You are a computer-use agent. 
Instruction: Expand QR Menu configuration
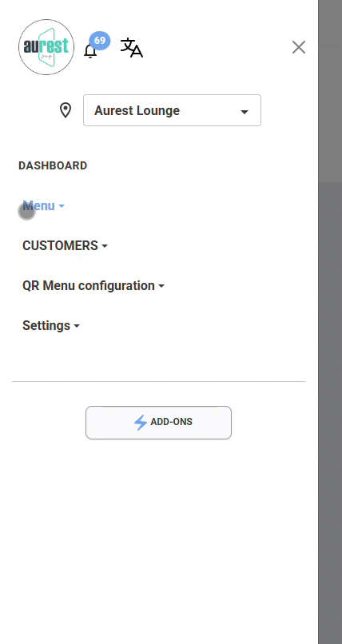pyautogui.click(x=93, y=285)
